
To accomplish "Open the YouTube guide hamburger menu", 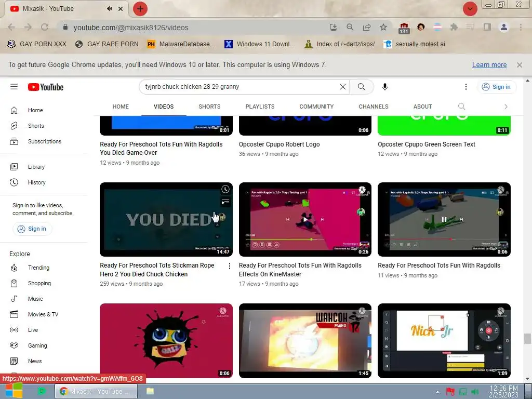I will pyautogui.click(x=14, y=87).
